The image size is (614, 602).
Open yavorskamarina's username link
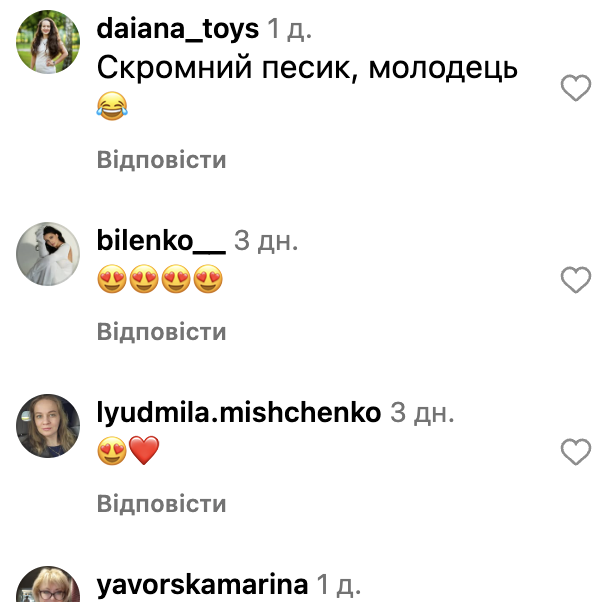[x=202, y=585]
